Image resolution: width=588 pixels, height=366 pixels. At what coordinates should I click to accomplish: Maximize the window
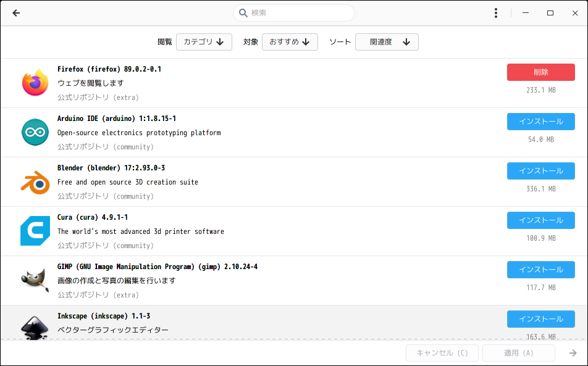click(x=550, y=13)
